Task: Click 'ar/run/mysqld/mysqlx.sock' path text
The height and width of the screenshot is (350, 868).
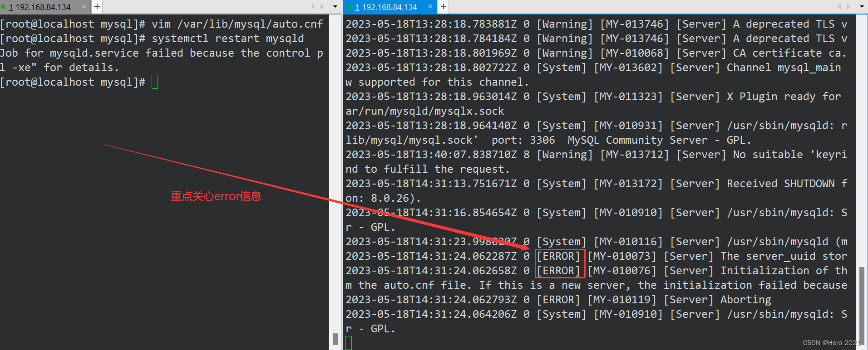Action: [425, 111]
